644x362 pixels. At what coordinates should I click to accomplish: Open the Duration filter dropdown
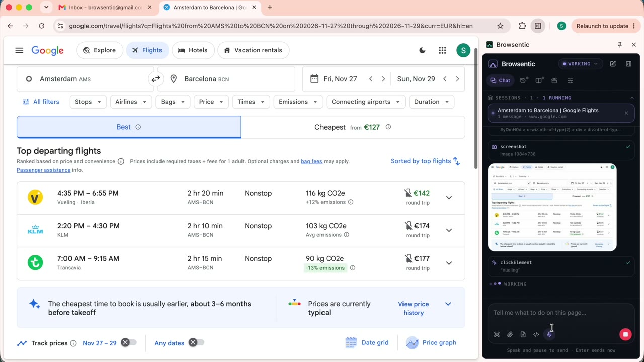point(431,102)
